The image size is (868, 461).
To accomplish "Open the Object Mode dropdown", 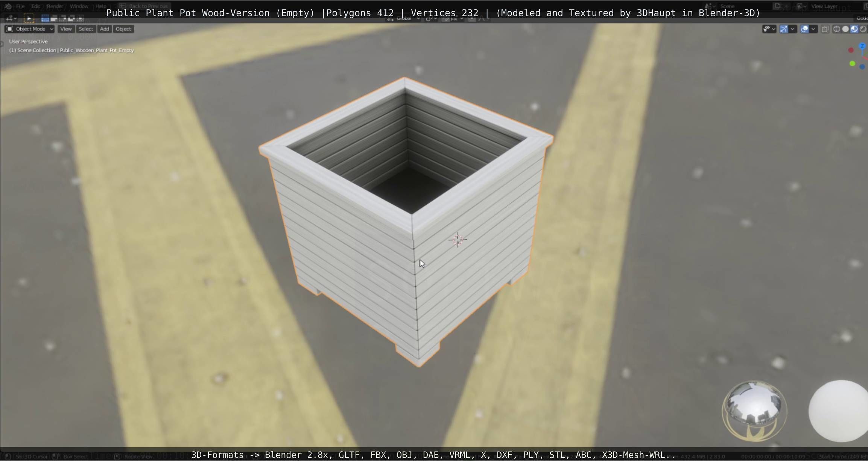I will (x=30, y=29).
